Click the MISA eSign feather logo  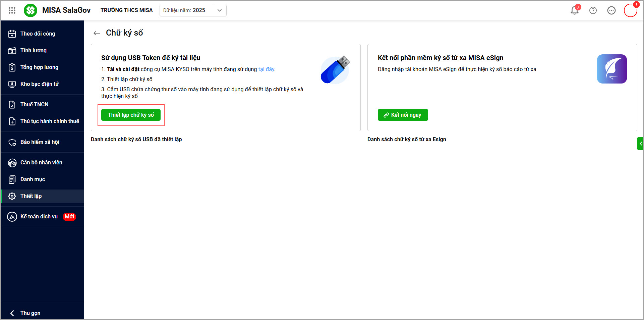[612, 69]
